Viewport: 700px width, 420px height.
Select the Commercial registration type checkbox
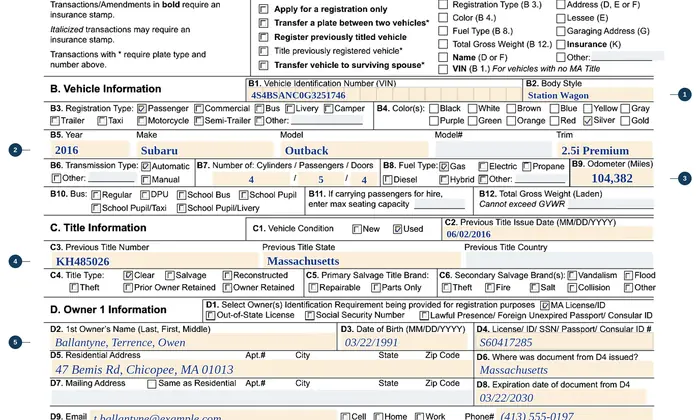click(x=199, y=108)
